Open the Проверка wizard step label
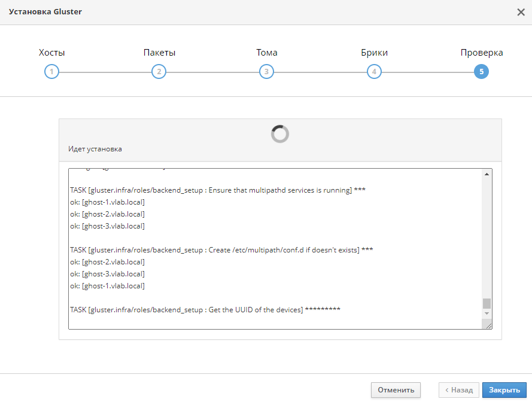The image size is (532, 405). (482, 53)
